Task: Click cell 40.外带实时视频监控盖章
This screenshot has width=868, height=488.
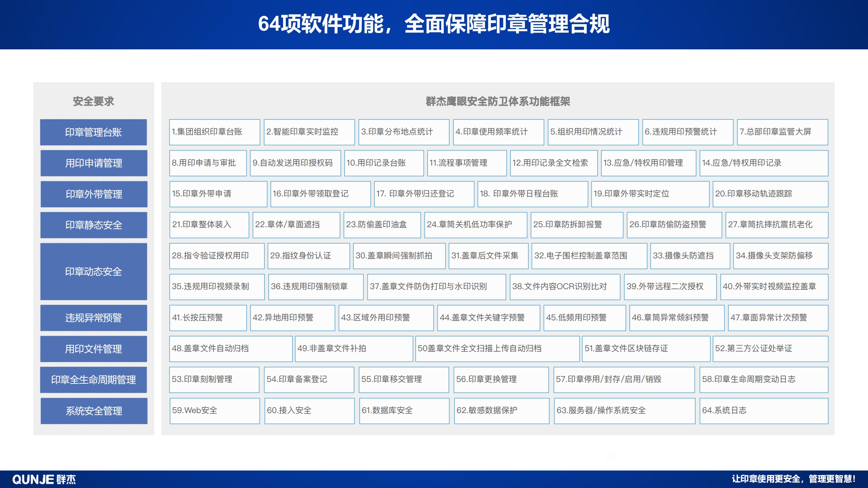Action: [x=774, y=287]
